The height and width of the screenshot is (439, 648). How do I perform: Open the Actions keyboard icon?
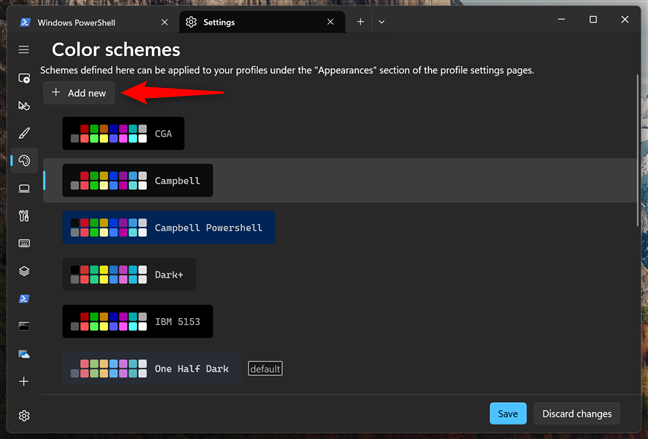pos(24,243)
